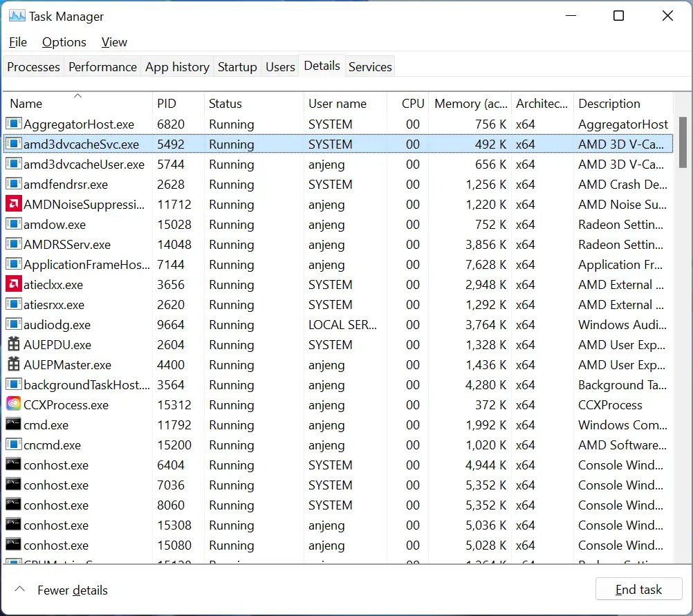
Task: Sort by the Memory column header
Action: [470, 104]
